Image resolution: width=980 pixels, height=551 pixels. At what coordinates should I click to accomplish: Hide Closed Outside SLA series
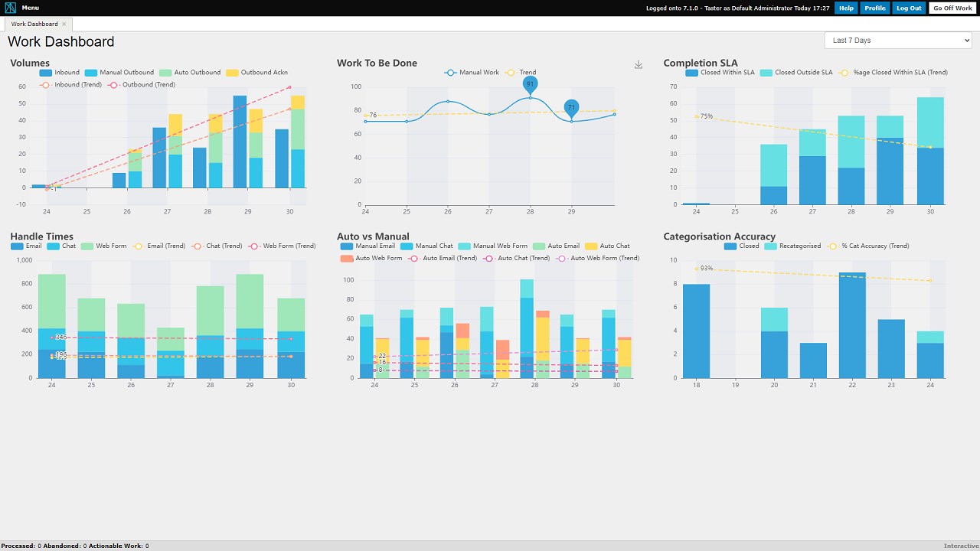click(796, 73)
